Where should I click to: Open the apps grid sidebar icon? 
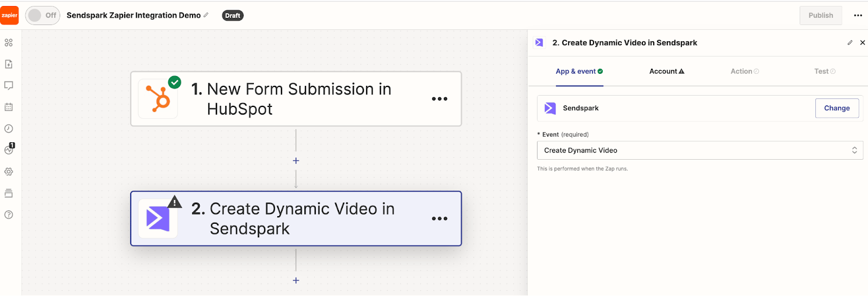pyautogui.click(x=9, y=42)
